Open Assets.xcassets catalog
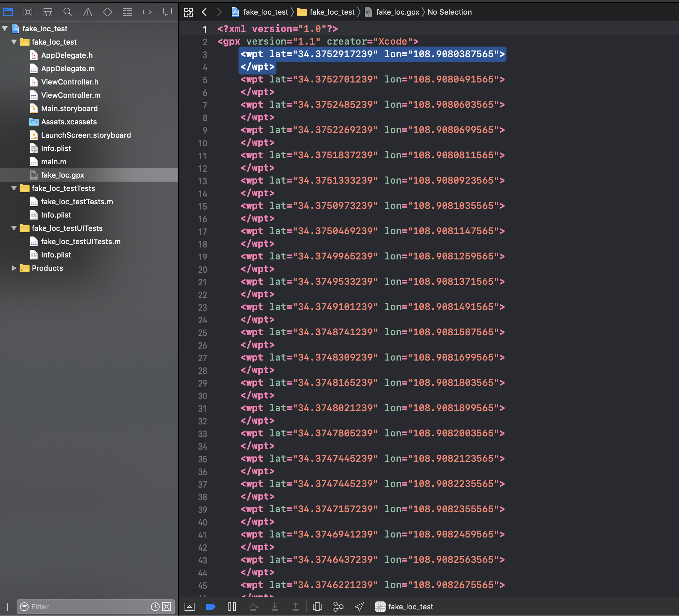This screenshot has height=616, width=679. coord(69,122)
